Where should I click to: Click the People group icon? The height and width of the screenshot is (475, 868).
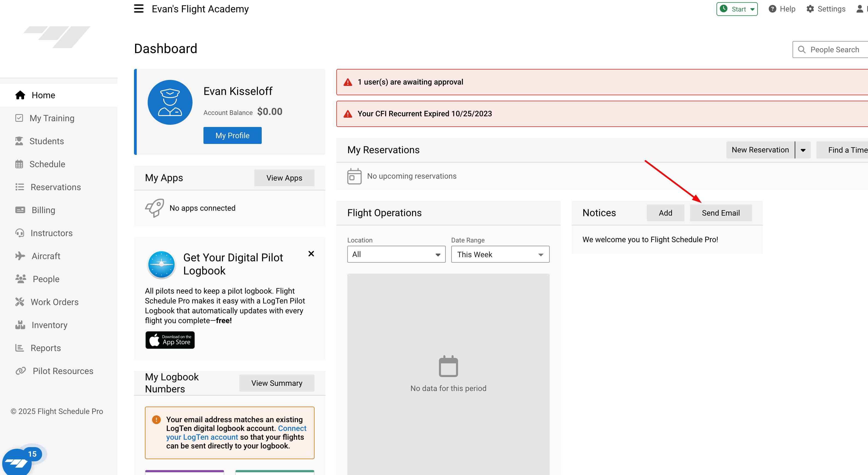click(x=21, y=279)
